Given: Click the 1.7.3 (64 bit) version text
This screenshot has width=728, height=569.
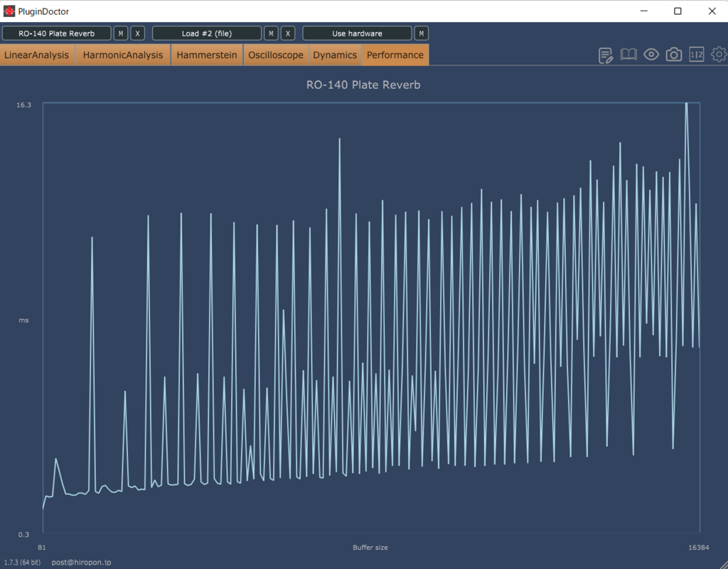Looking at the screenshot, I should click(22, 562).
